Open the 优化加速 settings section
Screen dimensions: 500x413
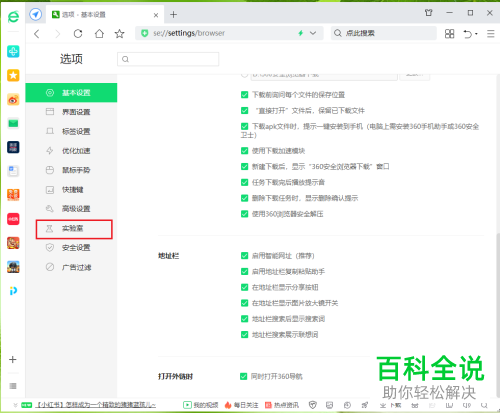coord(71,151)
